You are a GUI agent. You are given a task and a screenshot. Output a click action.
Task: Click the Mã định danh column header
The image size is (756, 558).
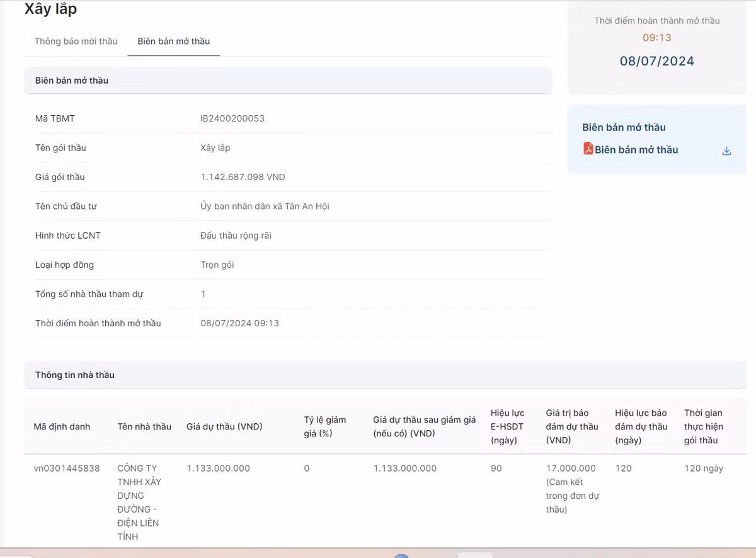click(62, 426)
